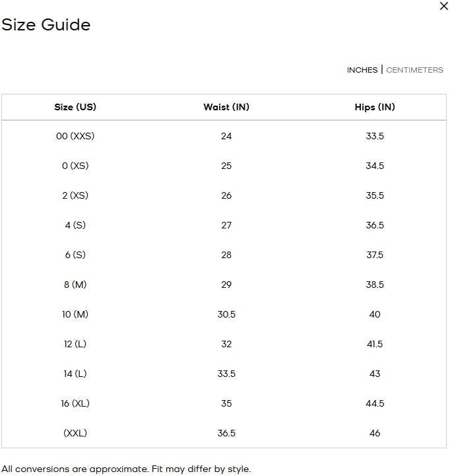Choose the 16 (XL) size label
Image resolution: width=450 pixels, height=476 pixels.
(75, 404)
